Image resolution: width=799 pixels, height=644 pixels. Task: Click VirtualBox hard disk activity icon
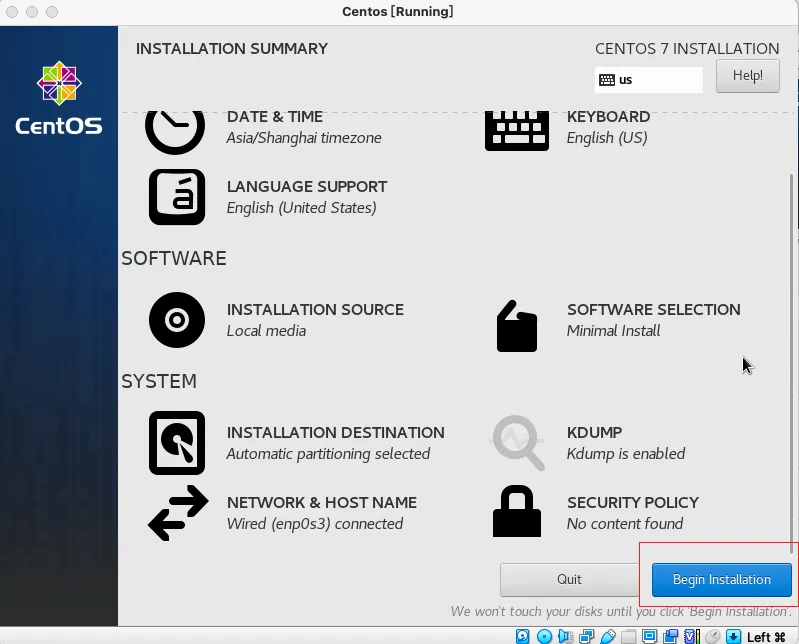click(x=522, y=636)
